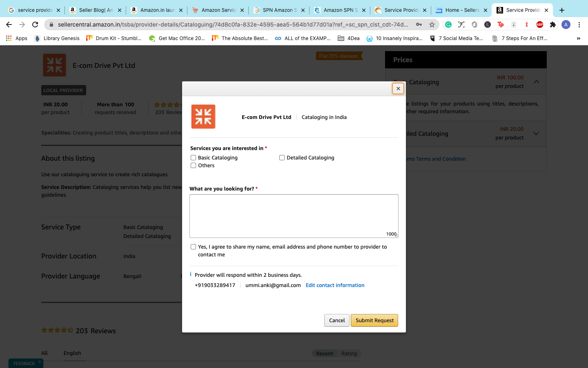
Task: Open the Drum Kit - Stumbl bookmark
Action: click(x=114, y=38)
